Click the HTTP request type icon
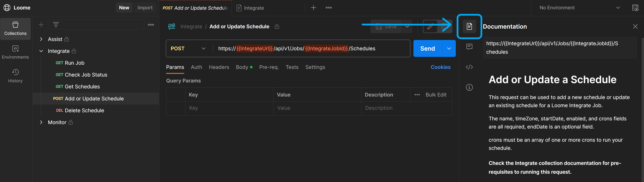This screenshot has height=182, width=644. click(172, 27)
